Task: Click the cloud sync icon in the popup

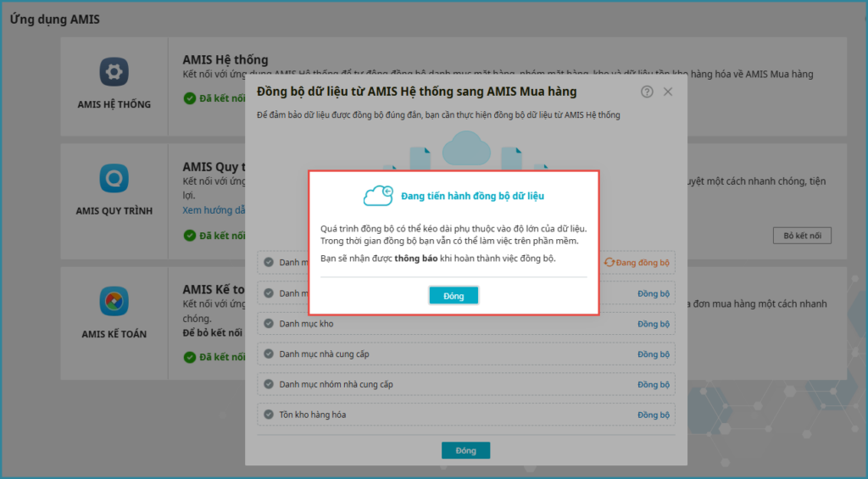Action: pos(378,196)
